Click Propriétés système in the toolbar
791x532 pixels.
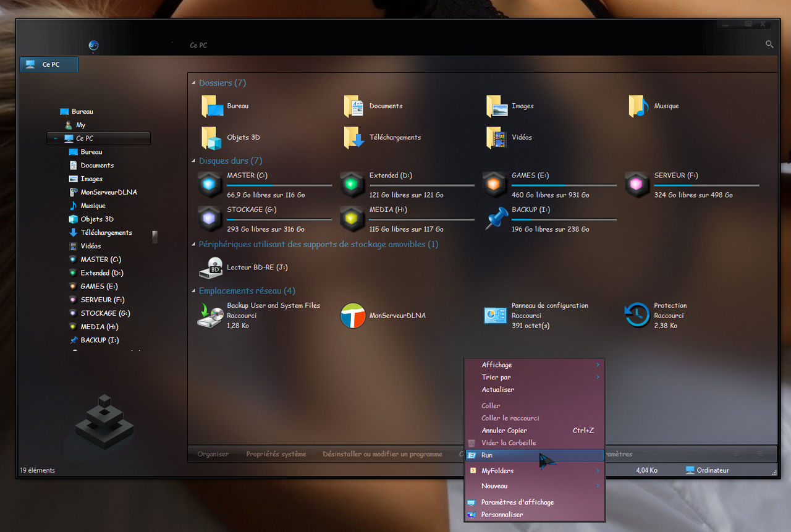pos(276,454)
